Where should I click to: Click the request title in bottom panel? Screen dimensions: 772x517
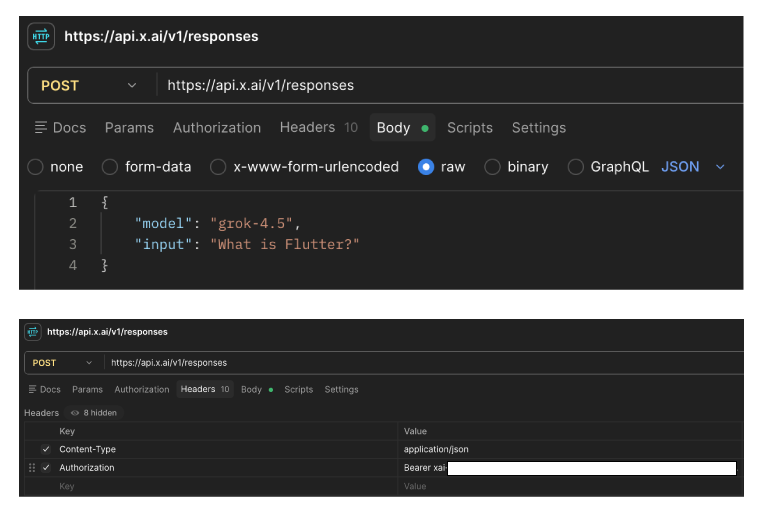(x=107, y=332)
